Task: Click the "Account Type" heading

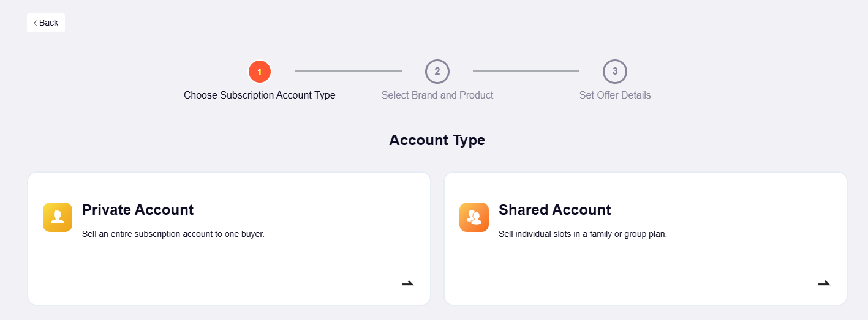Action: pyautogui.click(x=437, y=140)
